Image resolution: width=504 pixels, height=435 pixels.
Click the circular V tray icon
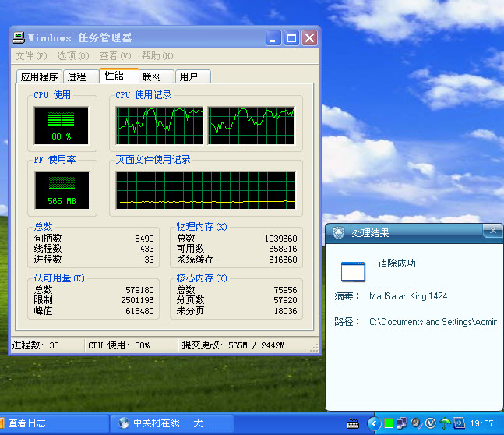(x=431, y=423)
